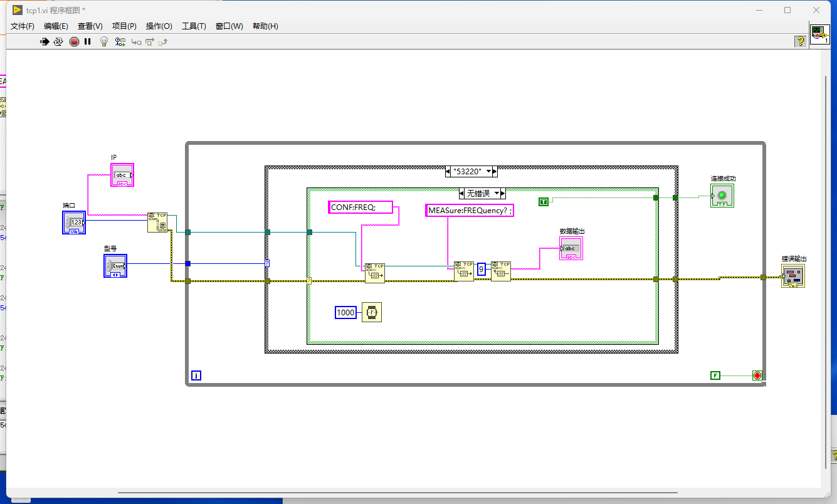Click the 数据输出 label text

572,231
